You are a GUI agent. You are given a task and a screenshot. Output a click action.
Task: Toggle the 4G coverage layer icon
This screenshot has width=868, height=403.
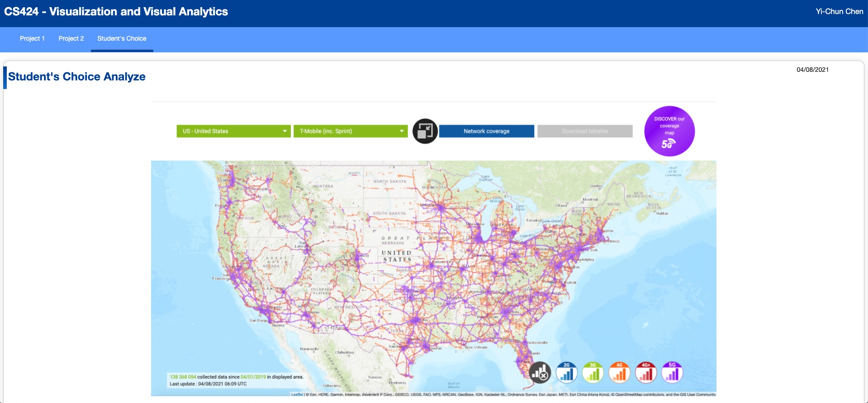pyautogui.click(x=620, y=373)
